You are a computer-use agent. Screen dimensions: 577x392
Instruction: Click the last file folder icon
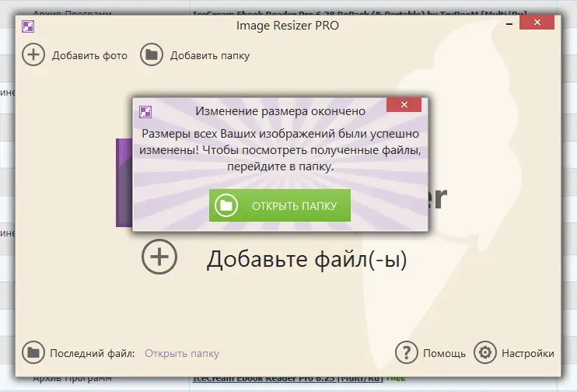coord(33,352)
